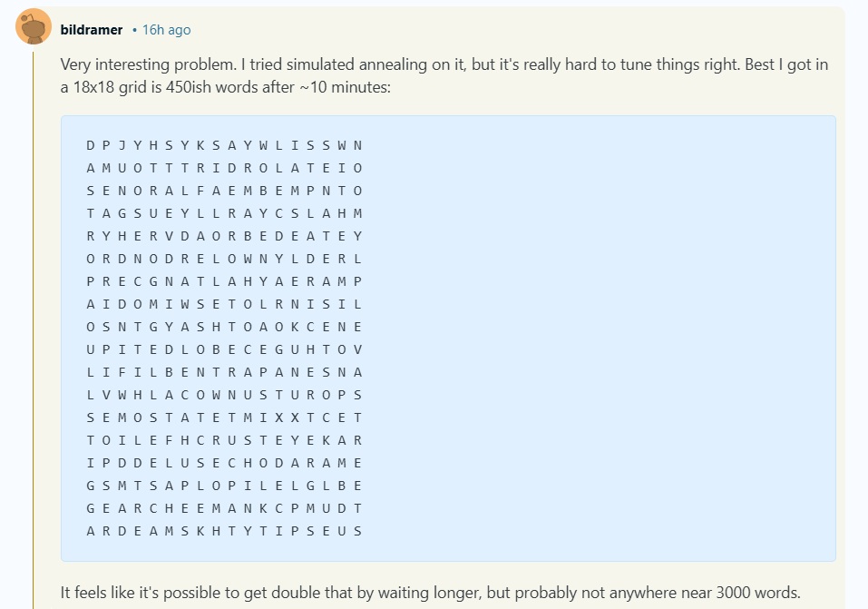Click the grid row starting "T A G S U E"
Viewport: 868px width, 609px height.
click(x=224, y=213)
